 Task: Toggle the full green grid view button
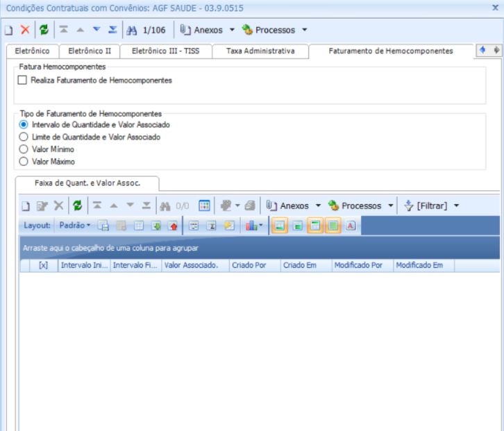(333, 226)
